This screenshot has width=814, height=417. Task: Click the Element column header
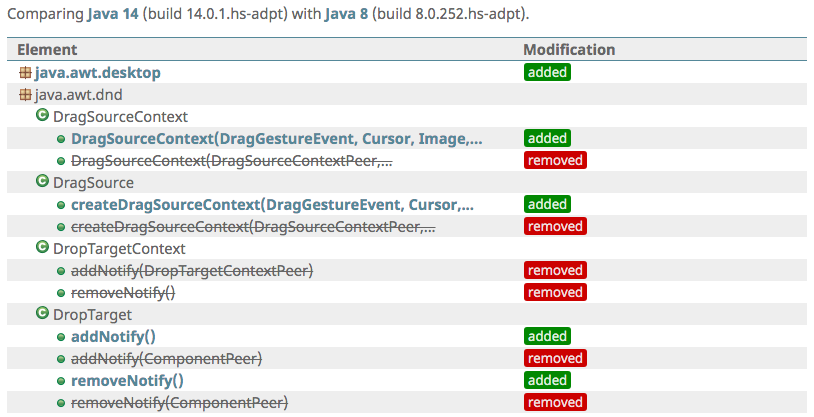coord(47,50)
